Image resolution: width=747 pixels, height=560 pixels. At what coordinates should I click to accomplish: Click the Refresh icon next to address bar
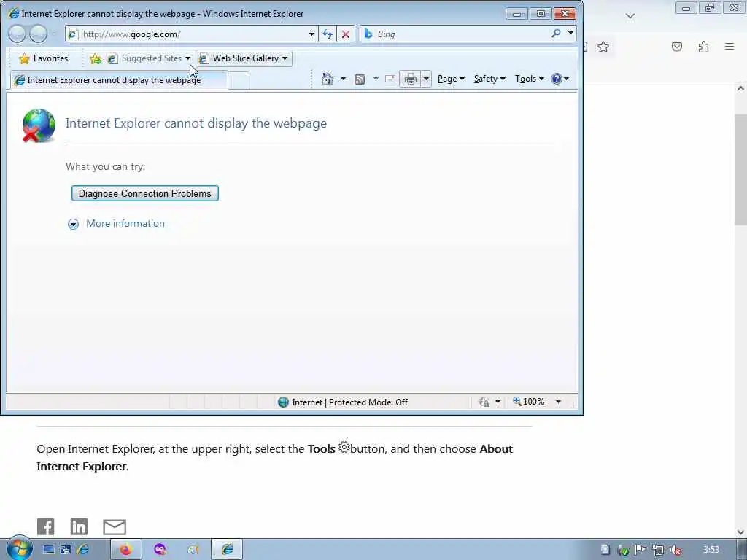pyautogui.click(x=328, y=34)
